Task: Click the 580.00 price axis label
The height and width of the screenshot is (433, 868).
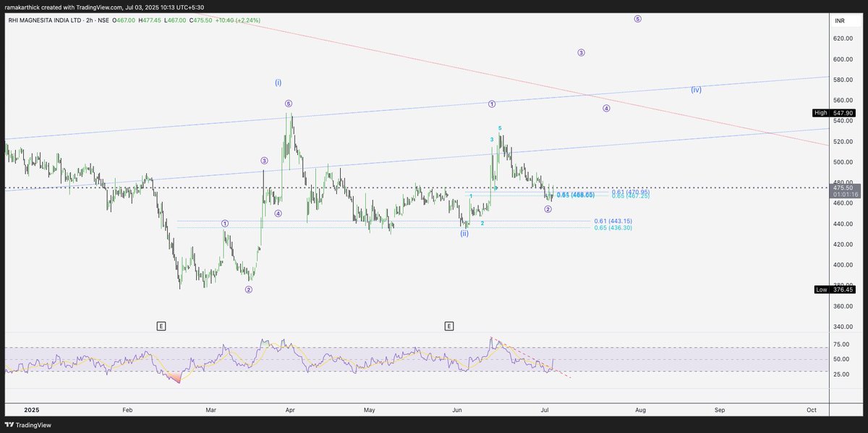Action: [843, 80]
